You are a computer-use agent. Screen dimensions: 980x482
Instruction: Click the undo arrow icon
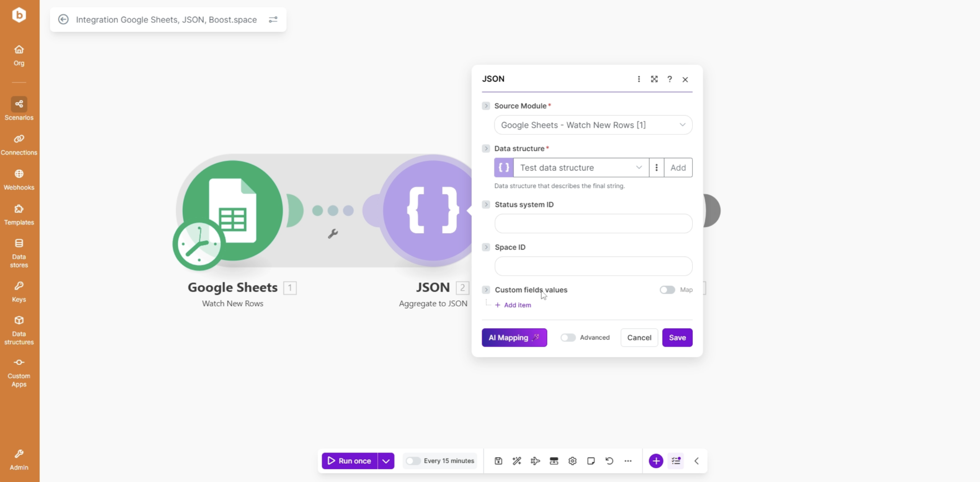pyautogui.click(x=609, y=461)
